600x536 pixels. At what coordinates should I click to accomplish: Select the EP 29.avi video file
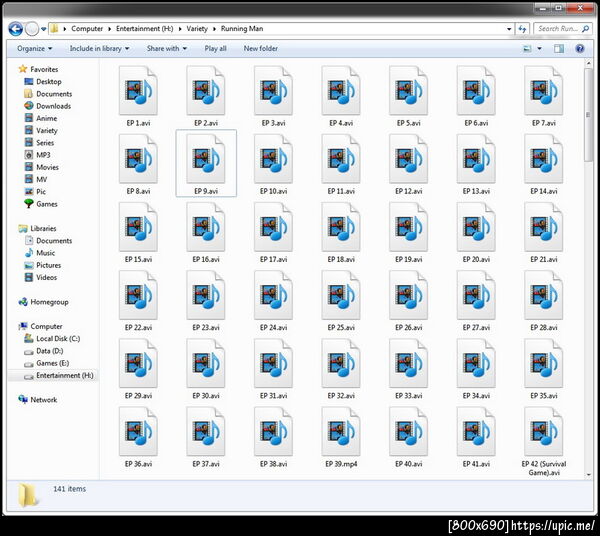(x=138, y=368)
